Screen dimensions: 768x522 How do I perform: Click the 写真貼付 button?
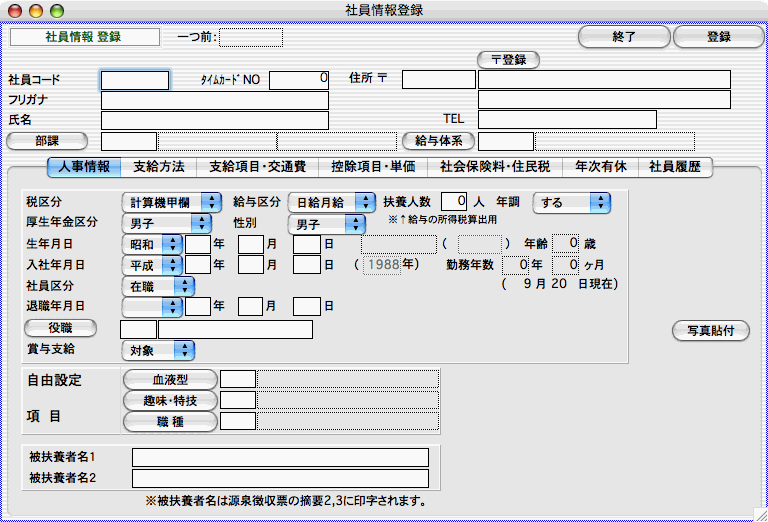click(710, 329)
